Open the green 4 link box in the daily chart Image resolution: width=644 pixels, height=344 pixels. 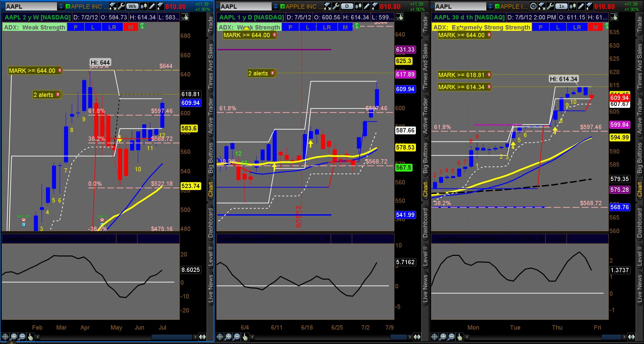click(x=282, y=6)
